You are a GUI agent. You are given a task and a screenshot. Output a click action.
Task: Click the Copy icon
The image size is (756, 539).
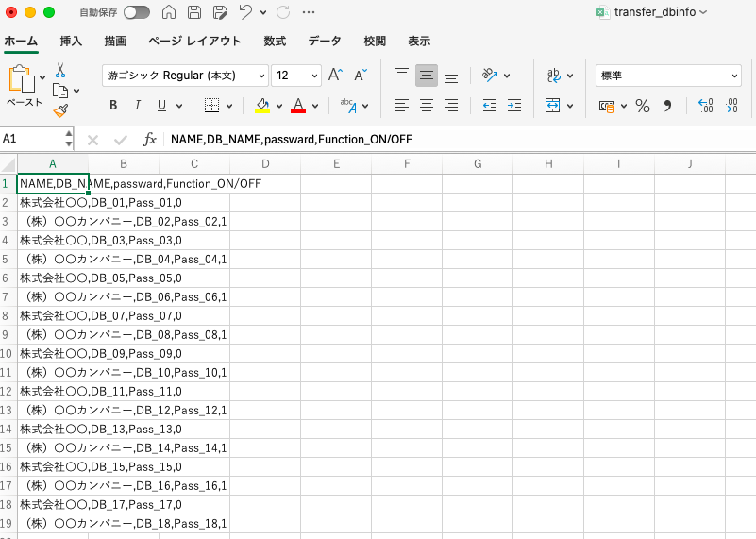60,91
